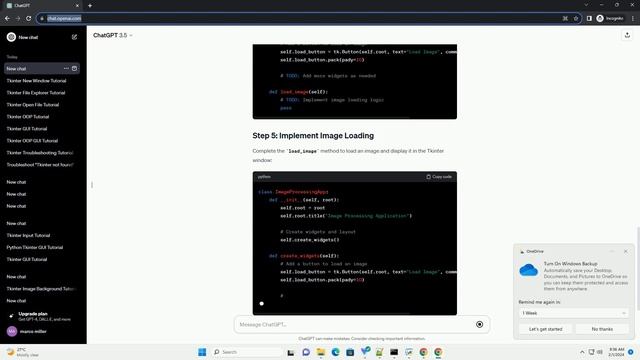Stop generating with the stop button
Screen dimensions: 640x360
tap(480, 324)
